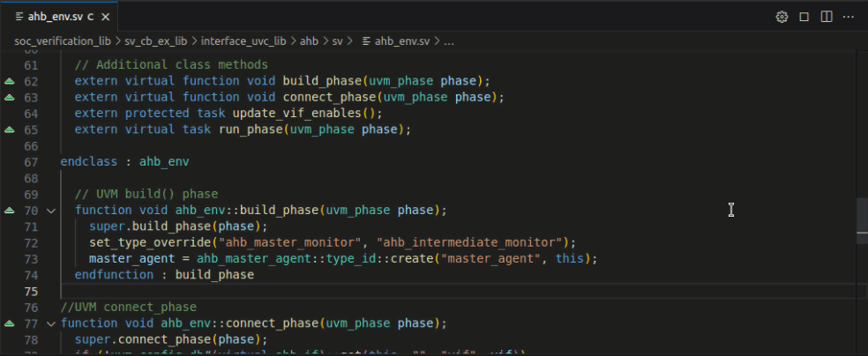Viewport: 868px width, 356px height.
Task: Collapse the connect_phase function at line 77
Action: tap(50, 323)
